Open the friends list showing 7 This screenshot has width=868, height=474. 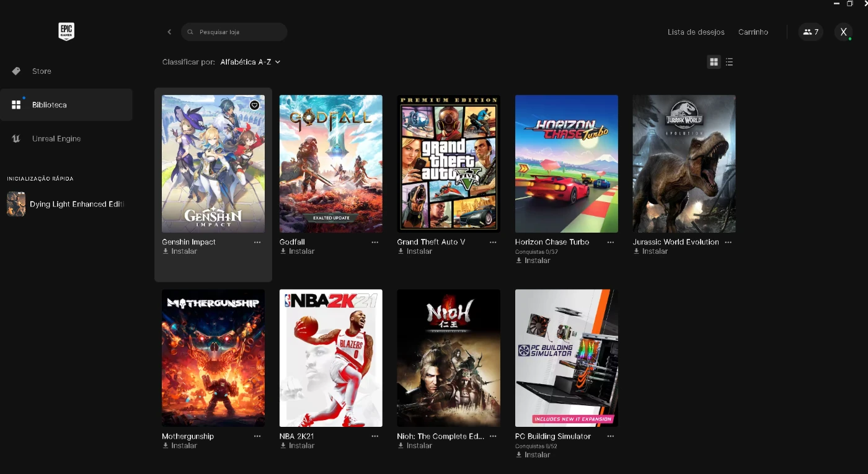[811, 32]
